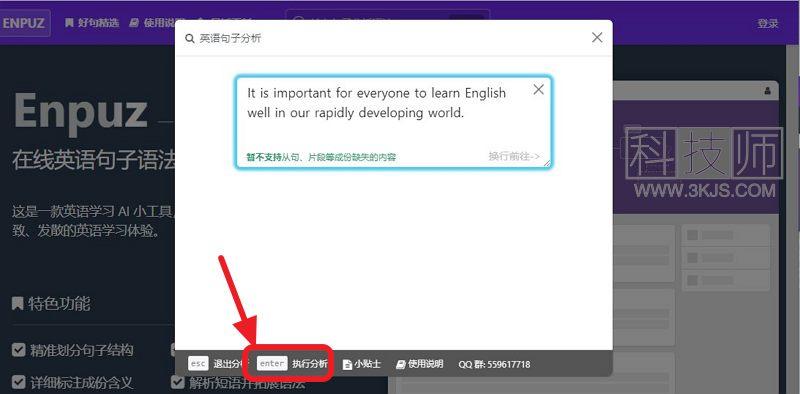The height and width of the screenshot is (394, 800).
Task: Click the enter 执行分析 button
Action: tap(292, 364)
